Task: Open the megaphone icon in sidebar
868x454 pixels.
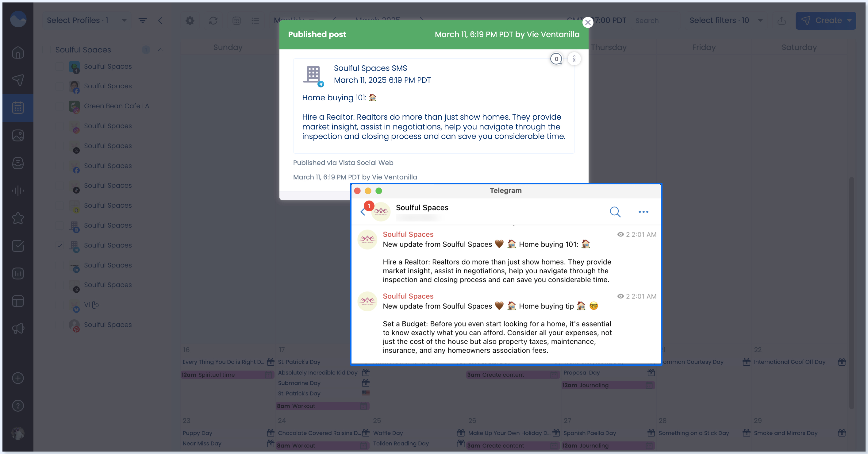Action: pyautogui.click(x=18, y=328)
